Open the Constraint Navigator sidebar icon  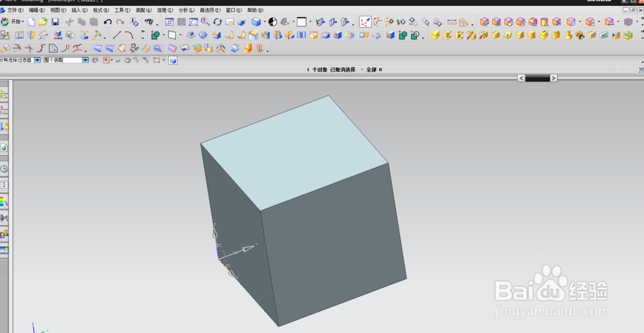click(x=4, y=110)
